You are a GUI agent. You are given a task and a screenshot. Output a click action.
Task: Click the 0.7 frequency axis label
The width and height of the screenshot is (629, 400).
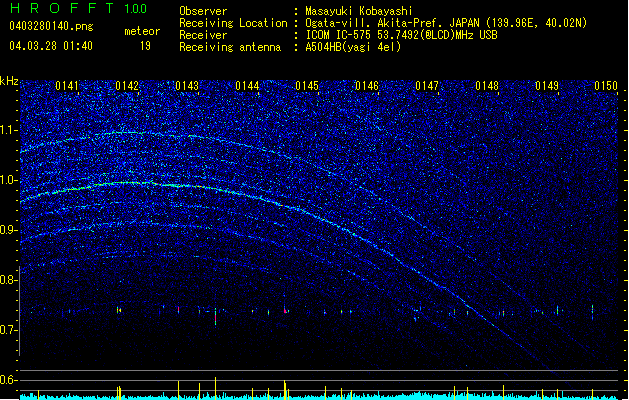[x=8, y=330]
